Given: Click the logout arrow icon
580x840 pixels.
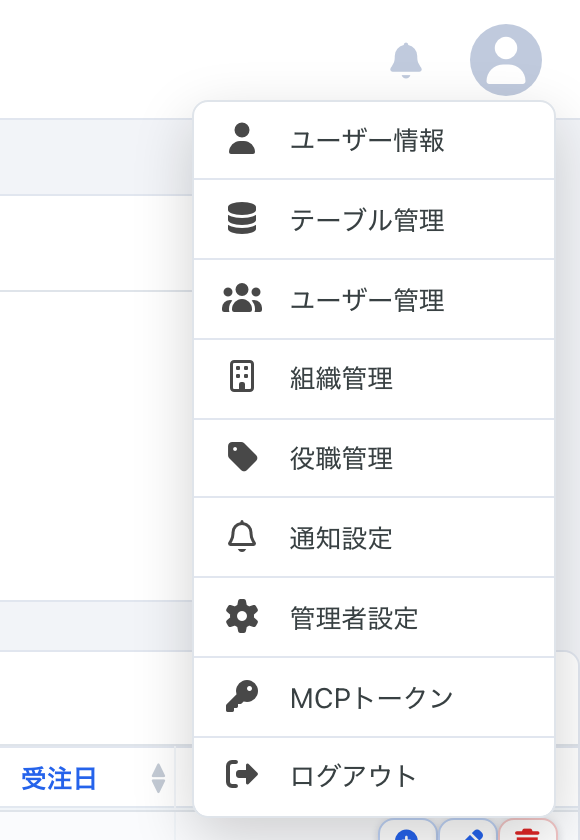Looking at the screenshot, I should point(242,774).
